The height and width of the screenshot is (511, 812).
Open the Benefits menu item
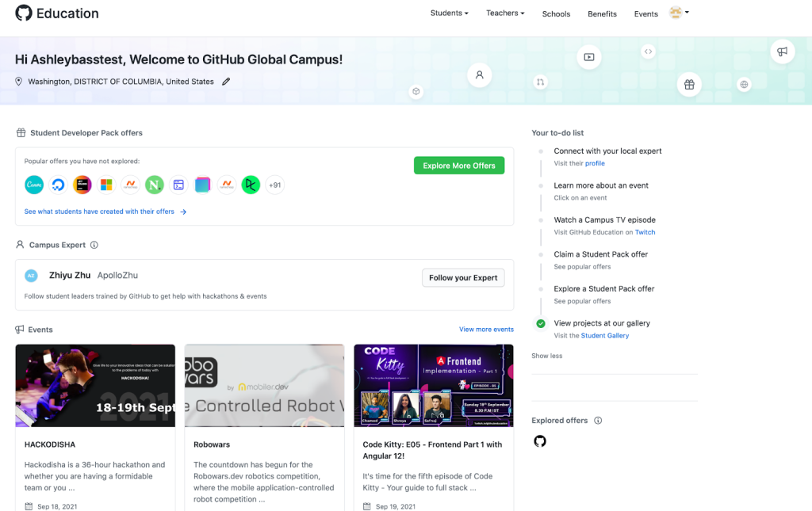click(602, 14)
